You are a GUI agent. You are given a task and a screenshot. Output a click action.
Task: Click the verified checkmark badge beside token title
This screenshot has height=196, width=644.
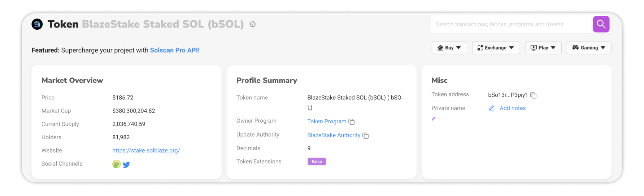[253, 24]
